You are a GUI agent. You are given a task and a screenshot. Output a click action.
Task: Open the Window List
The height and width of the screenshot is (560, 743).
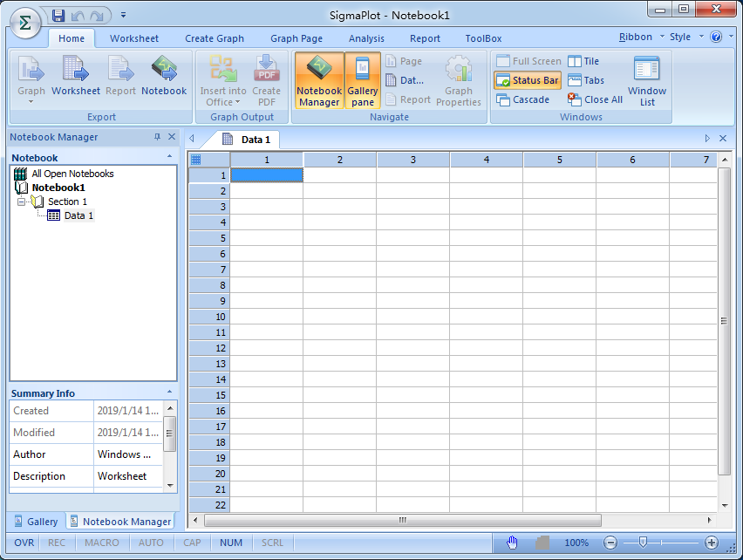coord(646,78)
